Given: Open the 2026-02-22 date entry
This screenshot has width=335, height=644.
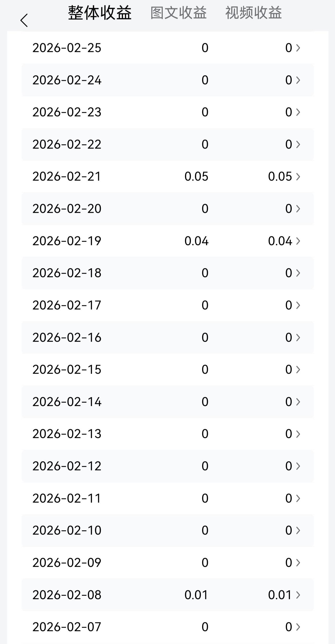Looking at the screenshot, I should coord(67,144).
